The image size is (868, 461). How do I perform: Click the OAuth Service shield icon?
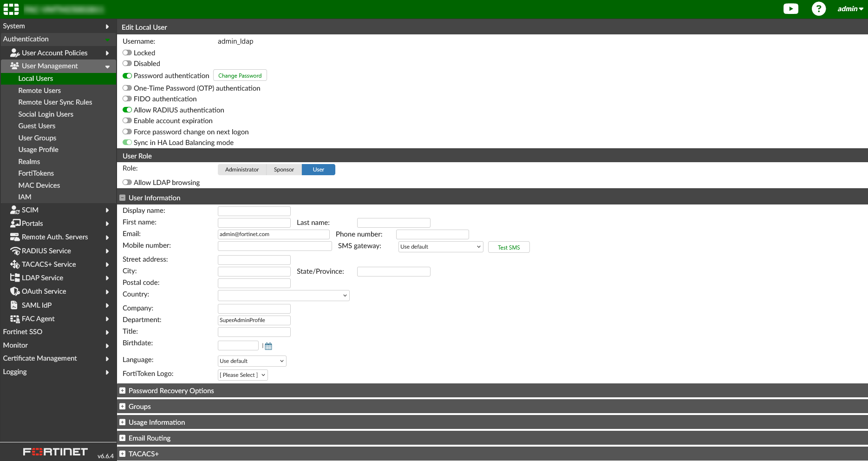(x=15, y=291)
